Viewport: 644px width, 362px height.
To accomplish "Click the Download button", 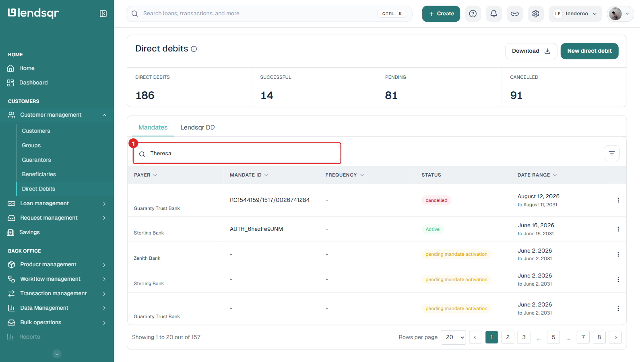I will tap(531, 51).
